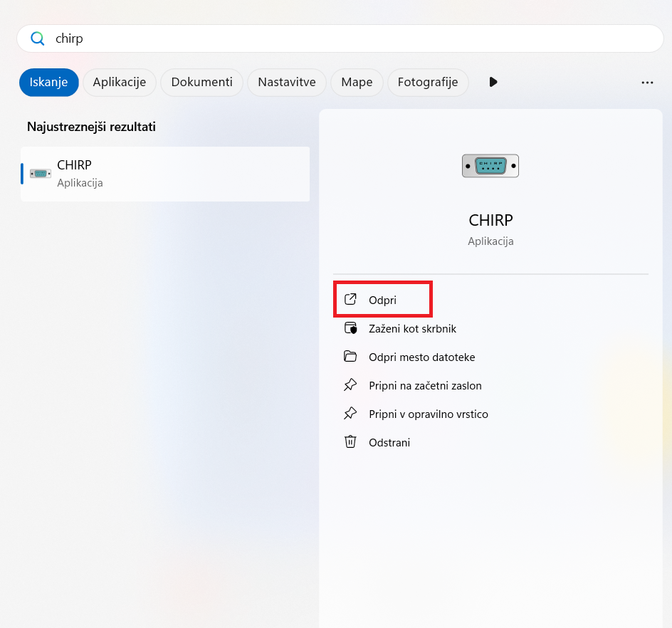
Task: Click the large CHIRP connector icon
Action: 490,166
